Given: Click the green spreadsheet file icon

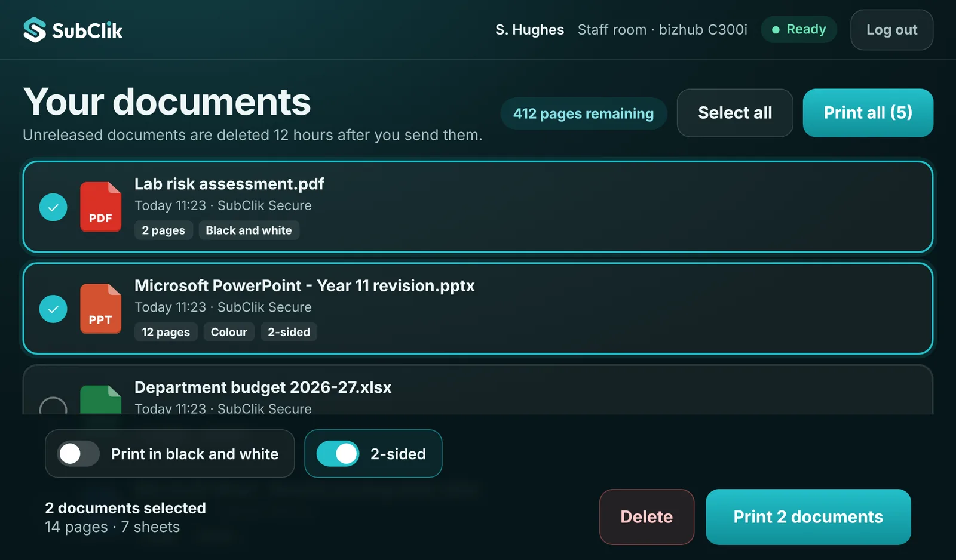Looking at the screenshot, I should [100, 399].
